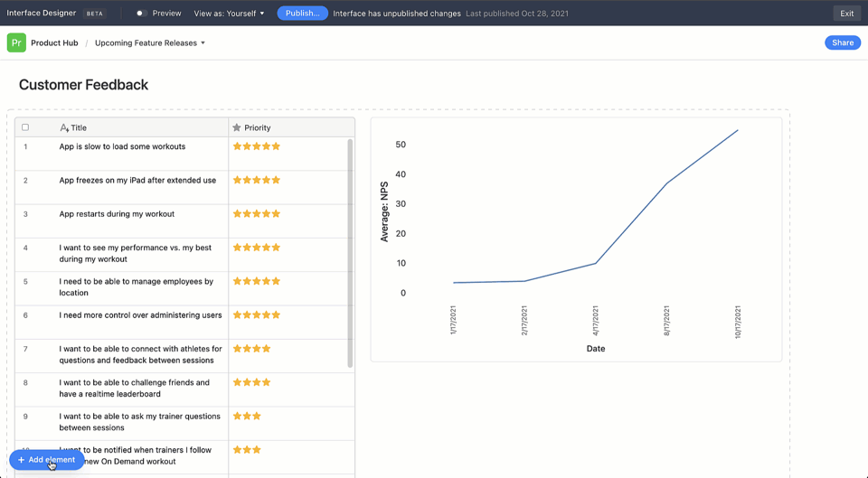Viewport: 868px width, 478px height.
Task: Click the green Pr Product Hub icon
Action: pos(16,42)
